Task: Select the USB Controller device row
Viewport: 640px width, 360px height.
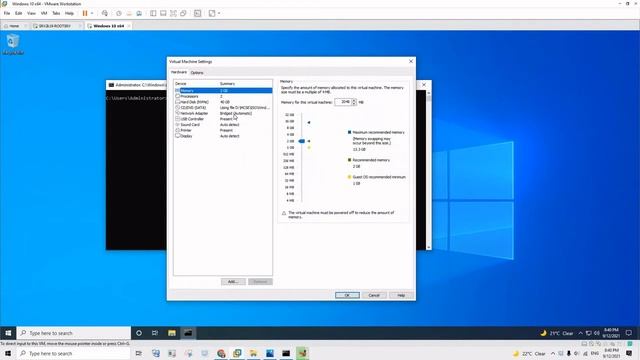Action: tap(223, 119)
